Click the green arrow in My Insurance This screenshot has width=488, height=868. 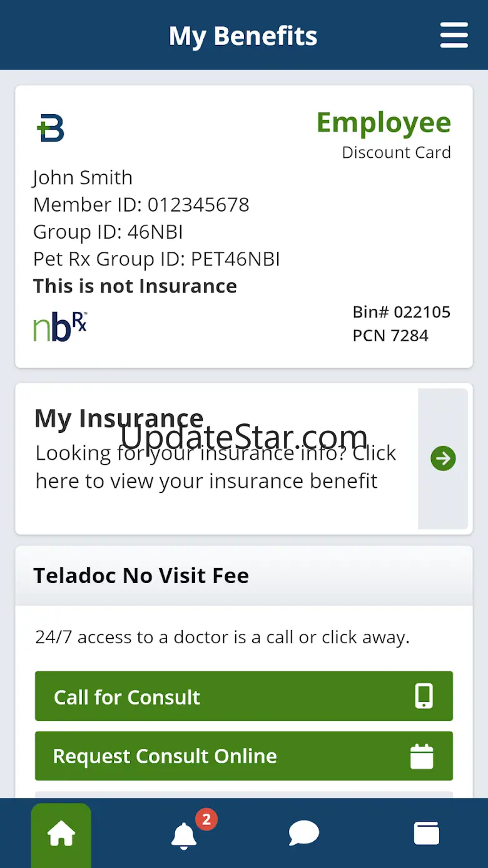tap(443, 459)
